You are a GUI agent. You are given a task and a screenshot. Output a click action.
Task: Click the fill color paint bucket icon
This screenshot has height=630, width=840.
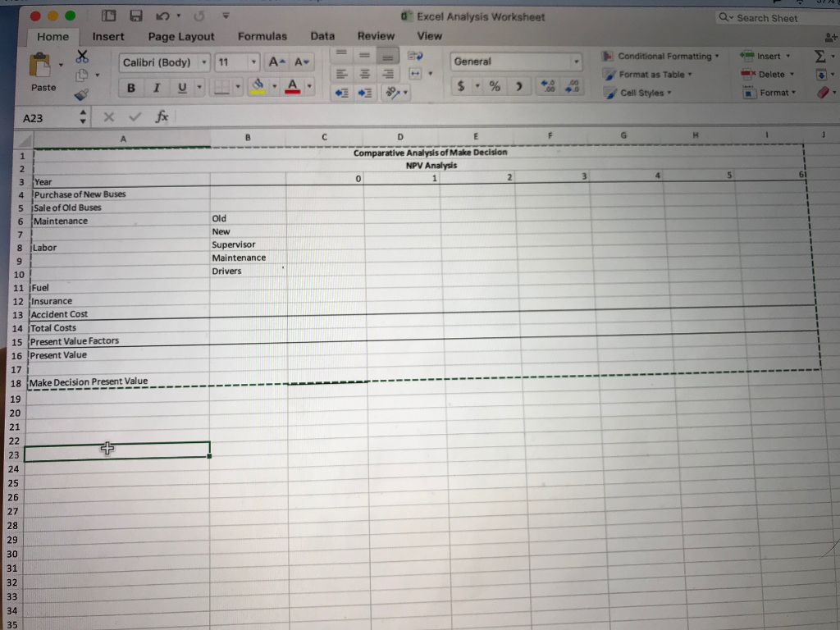pyautogui.click(x=258, y=86)
